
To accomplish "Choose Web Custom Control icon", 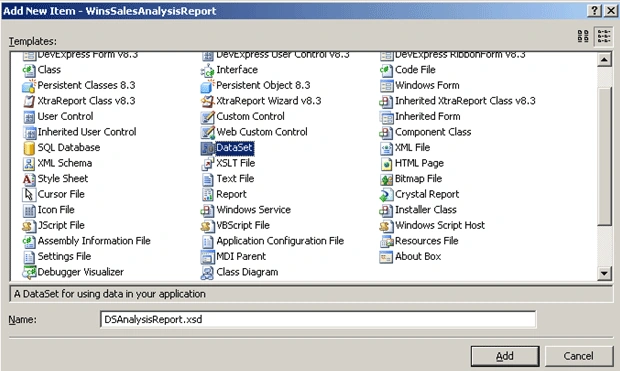I will tap(208, 132).
